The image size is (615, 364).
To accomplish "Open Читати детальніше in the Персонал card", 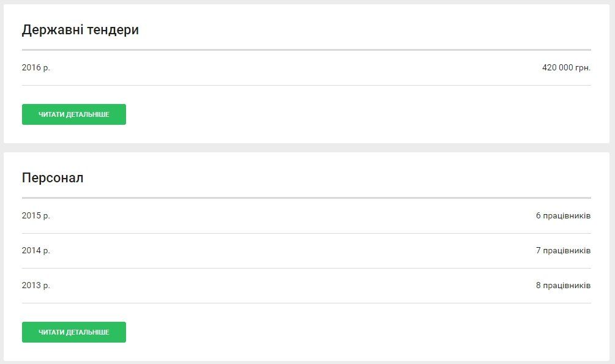I will click(73, 332).
